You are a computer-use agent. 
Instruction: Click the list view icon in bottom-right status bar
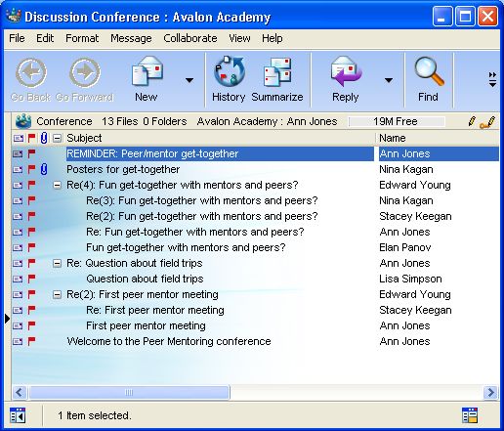[470, 415]
